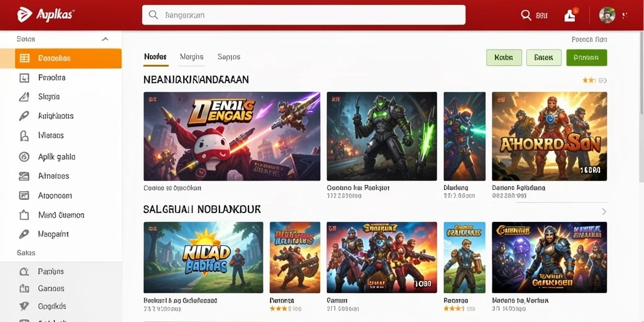The width and height of the screenshot is (644, 322).
Task: Open the narrow blond adventurer thumbnail left of the blue knight
Action: pos(465,257)
